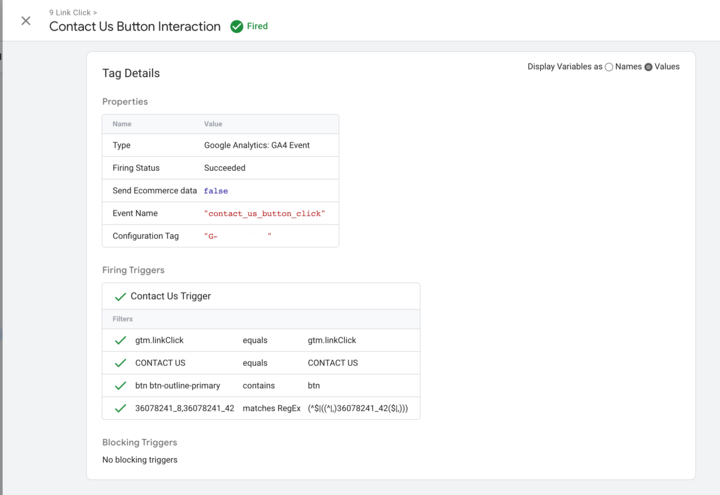
Task: Click the 'Firing Triggers' section heading
Action: click(x=133, y=270)
